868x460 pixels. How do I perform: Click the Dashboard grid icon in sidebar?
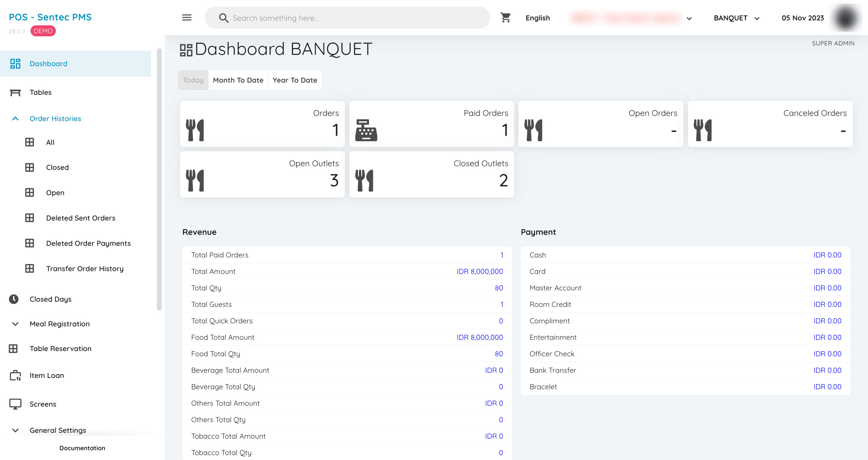click(15, 64)
